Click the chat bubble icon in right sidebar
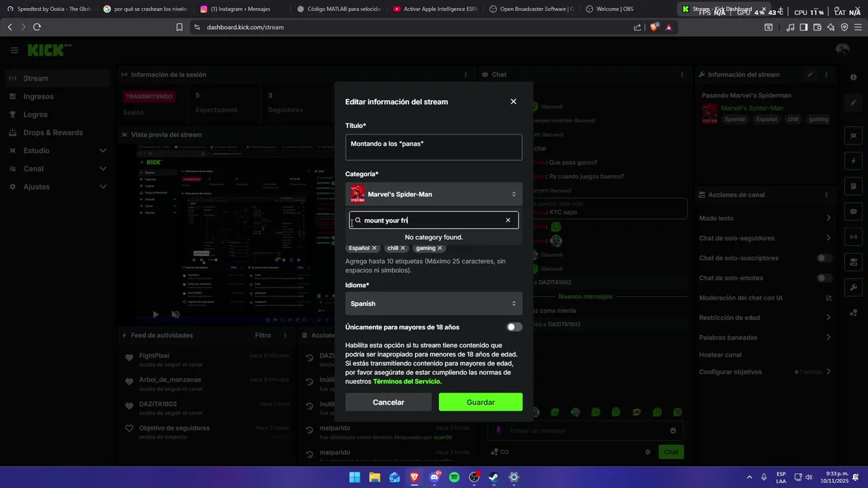868x488 pixels. click(x=854, y=211)
